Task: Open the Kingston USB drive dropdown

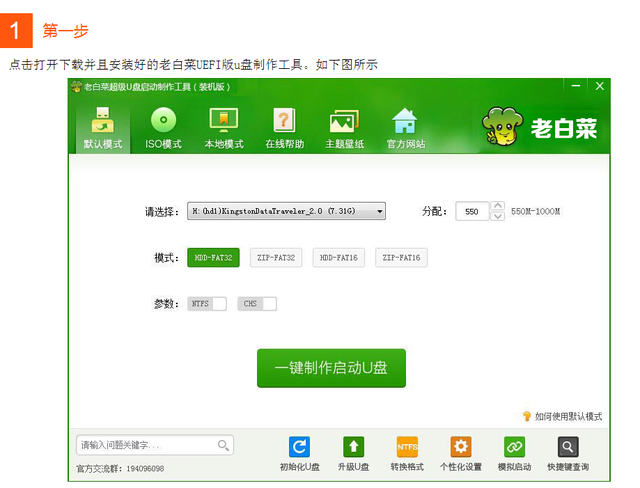Action: [x=286, y=211]
